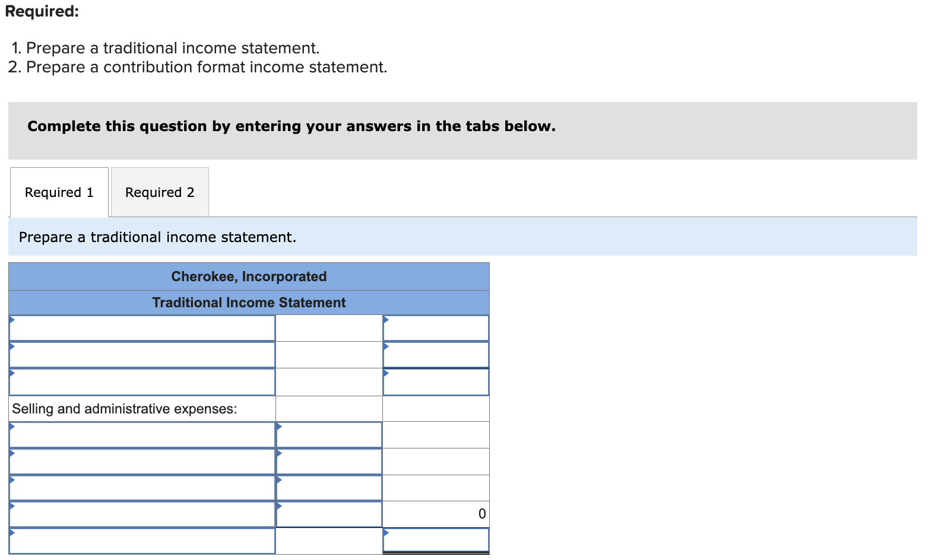Click the amount cell beside the second selling expense
Screen dimensions: 938x560
click(328, 461)
